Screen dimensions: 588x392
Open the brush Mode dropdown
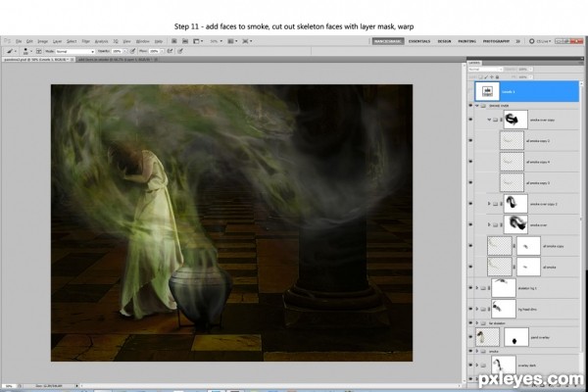click(75, 51)
